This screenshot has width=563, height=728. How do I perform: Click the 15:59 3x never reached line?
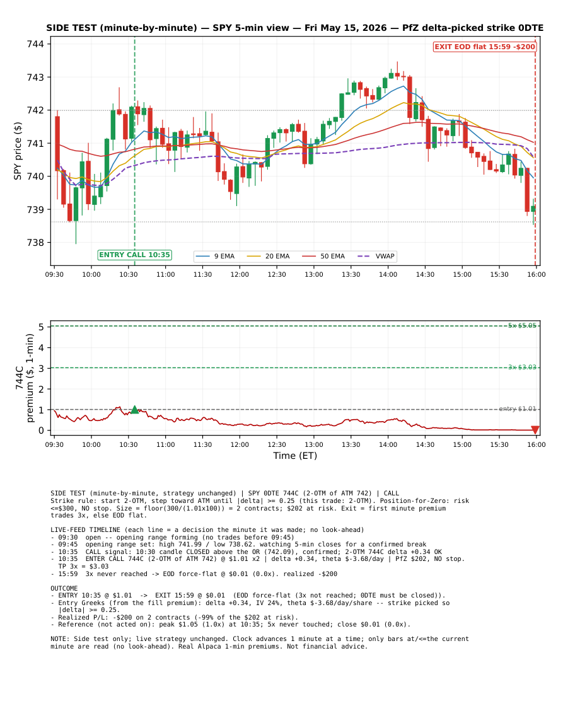pos(194,574)
